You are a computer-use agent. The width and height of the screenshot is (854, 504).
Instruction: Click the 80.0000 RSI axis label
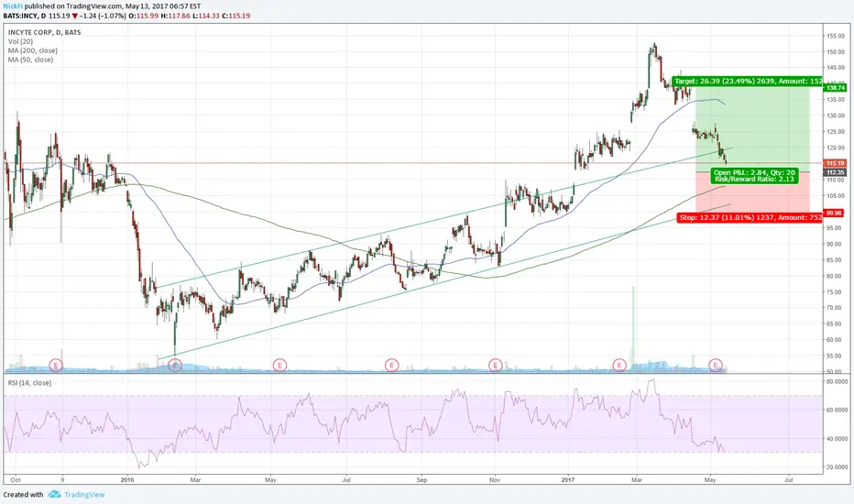[837, 382]
